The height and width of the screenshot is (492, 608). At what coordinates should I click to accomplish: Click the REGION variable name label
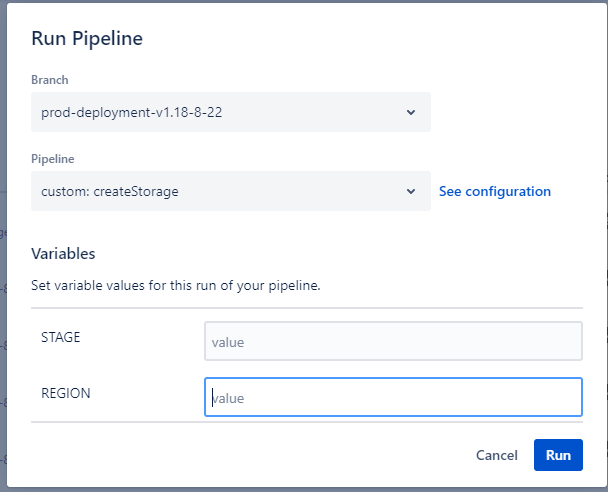(66, 394)
